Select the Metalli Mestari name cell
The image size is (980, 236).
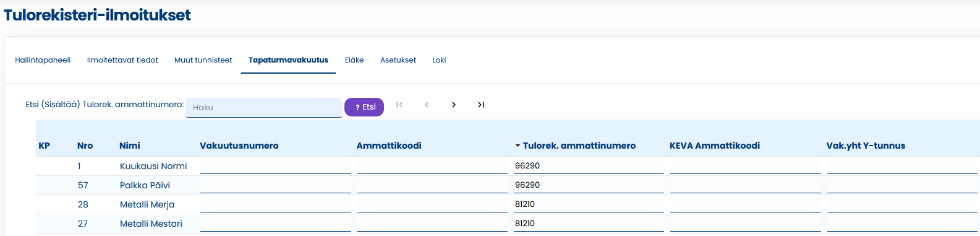point(151,224)
